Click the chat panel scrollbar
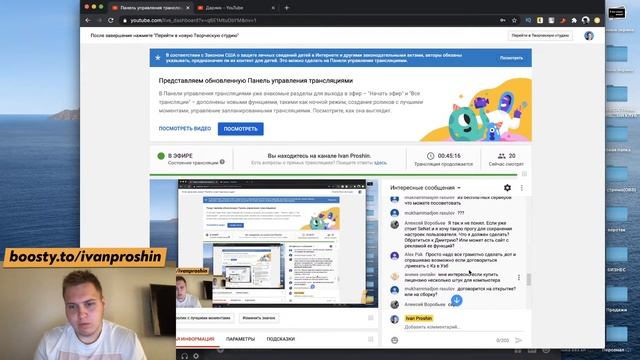This screenshot has height=360, width=640. pos(529,280)
